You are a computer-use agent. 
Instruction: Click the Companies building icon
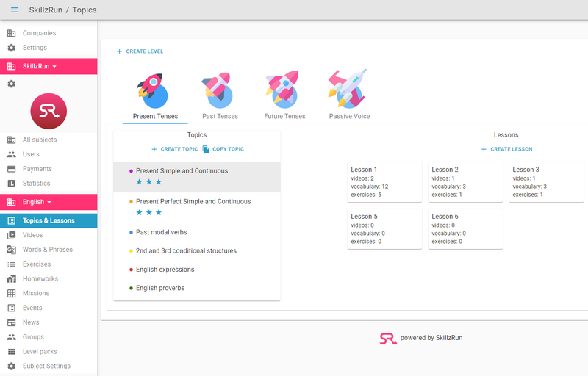12,33
